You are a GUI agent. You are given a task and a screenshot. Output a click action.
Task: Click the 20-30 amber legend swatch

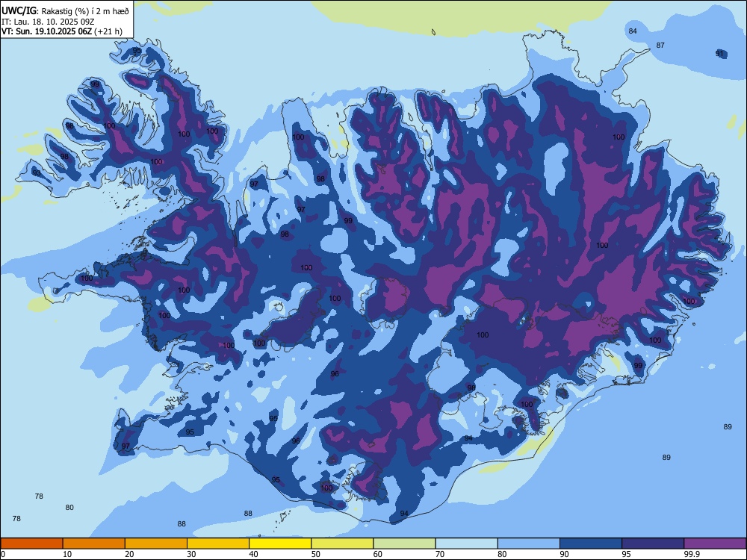click(x=156, y=544)
